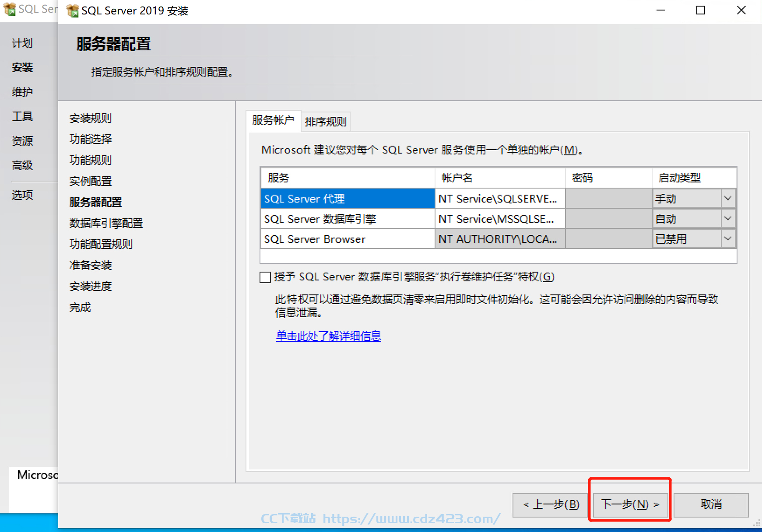Click the 密码 column header
Image resolution: width=762 pixels, height=532 pixels.
pyautogui.click(x=608, y=178)
